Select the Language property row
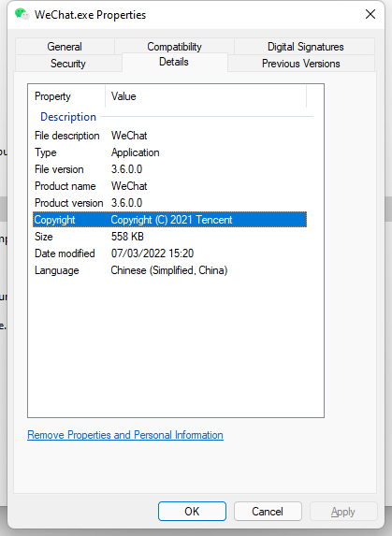Viewport: 392px width, 536px height. tap(170, 270)
